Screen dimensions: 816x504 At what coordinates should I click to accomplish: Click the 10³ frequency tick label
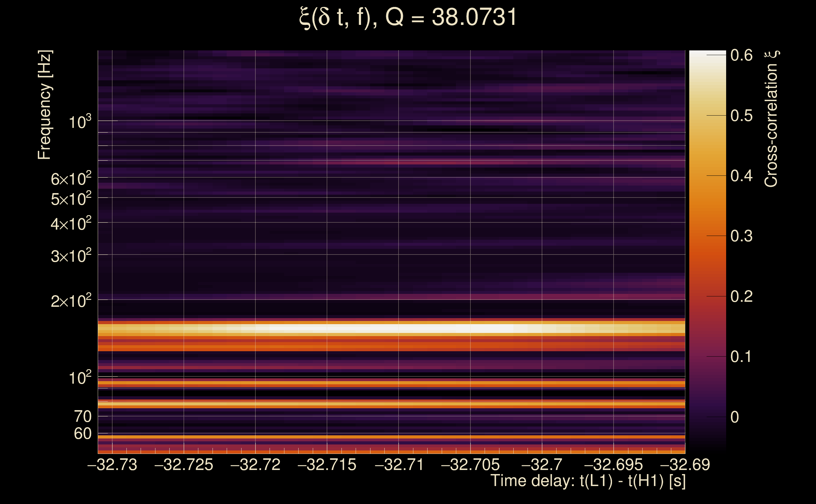click(x=80, y=122)
